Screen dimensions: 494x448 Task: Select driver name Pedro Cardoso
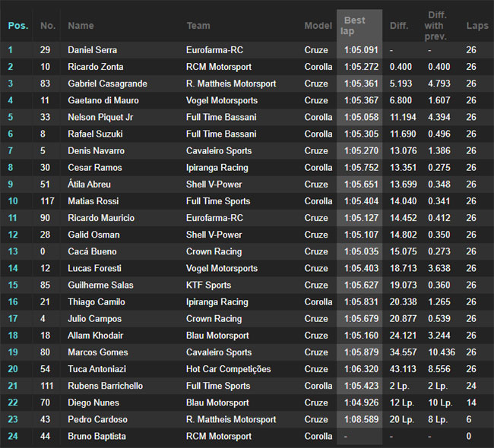click(98, 419)
